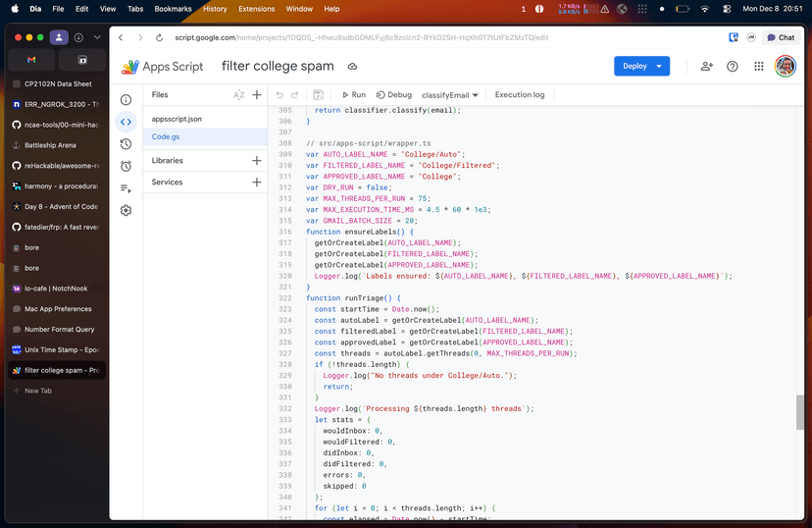Click the Project History icon in sidebar
This screenshot has height=528, width=812.
click(126, 144)
